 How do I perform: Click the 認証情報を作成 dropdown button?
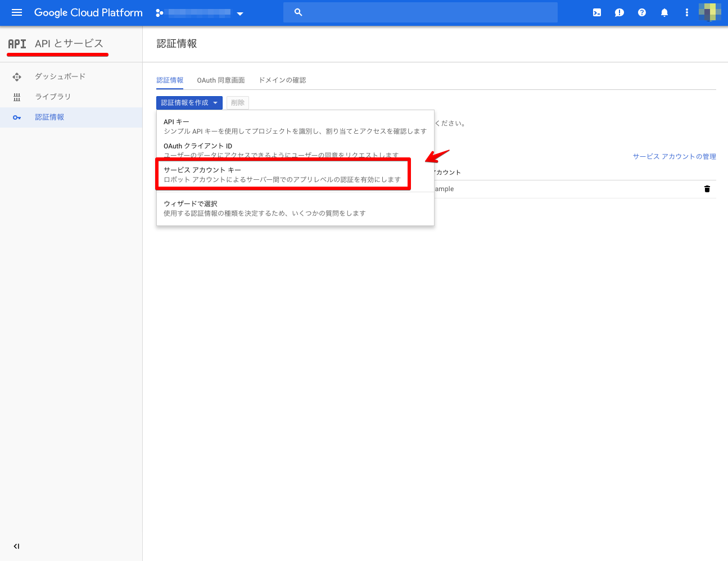pyautogui.click(x=189, y=103)
